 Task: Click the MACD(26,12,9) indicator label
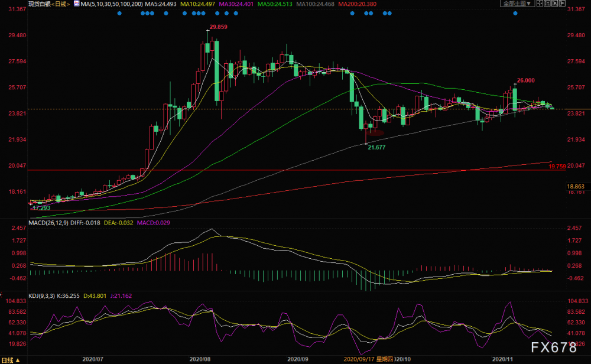48,223
